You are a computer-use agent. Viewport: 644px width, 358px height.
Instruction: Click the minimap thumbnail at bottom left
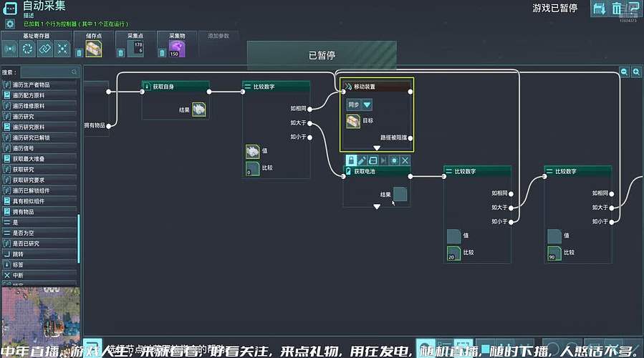(39, 308)
